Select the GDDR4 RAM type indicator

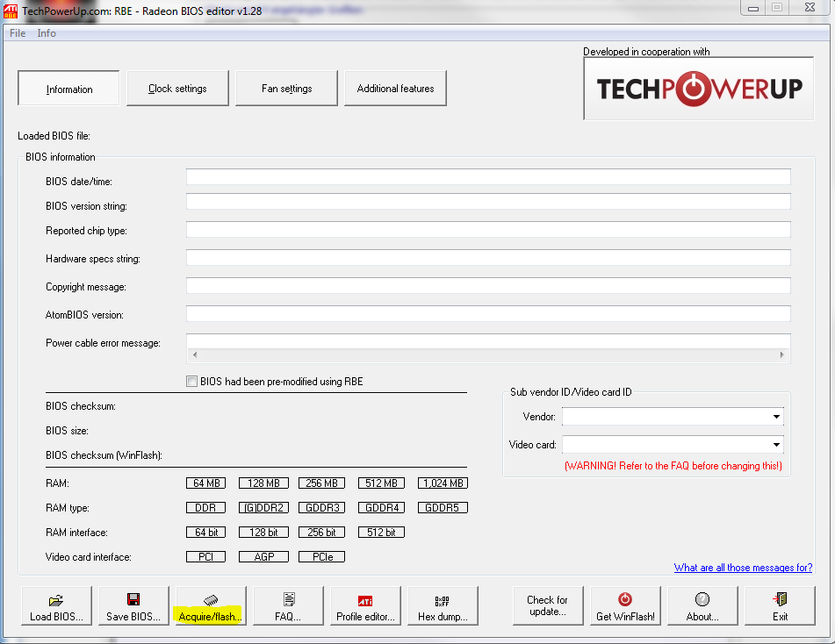pyautogui.click(x=381, y=508)
